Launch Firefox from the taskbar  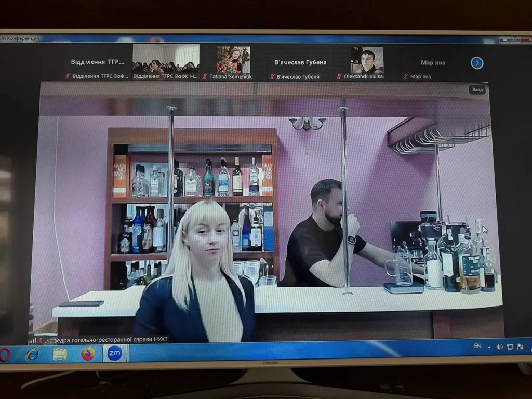coord(88,354)
